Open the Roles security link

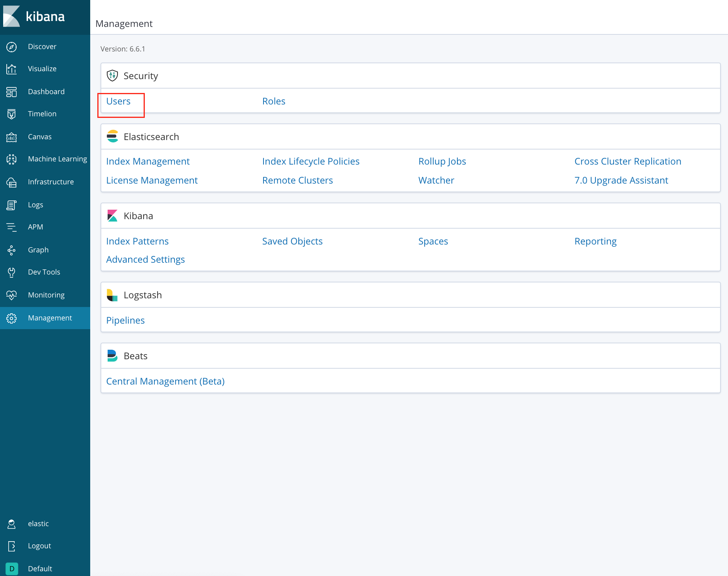tap(274, 101)
